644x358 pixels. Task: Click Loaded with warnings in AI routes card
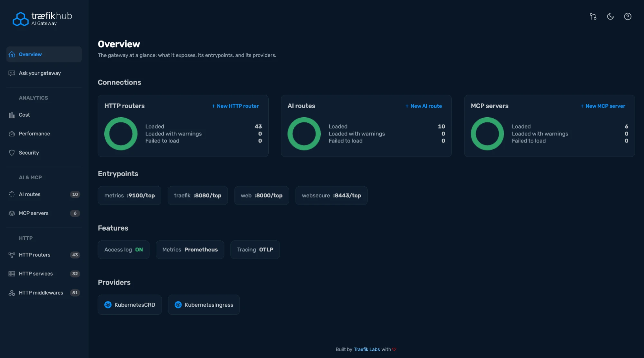pos(357,134)
